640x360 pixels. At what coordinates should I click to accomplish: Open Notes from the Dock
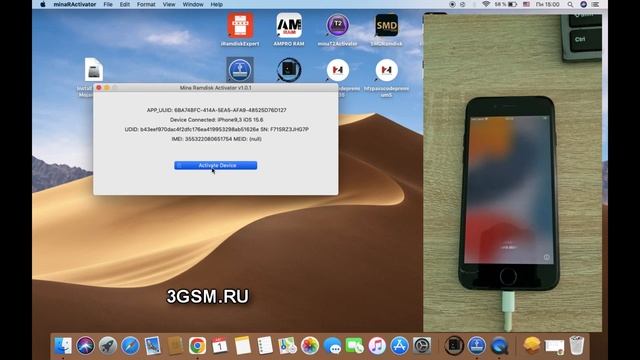tap(242, 346)
